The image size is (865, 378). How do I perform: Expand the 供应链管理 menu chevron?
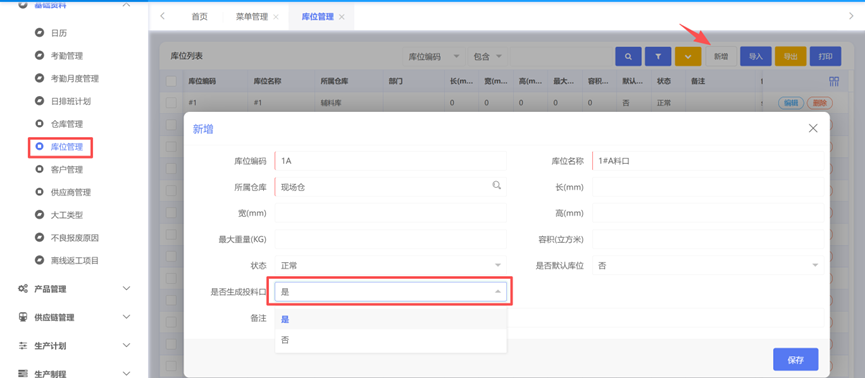[x=126, y=317]
